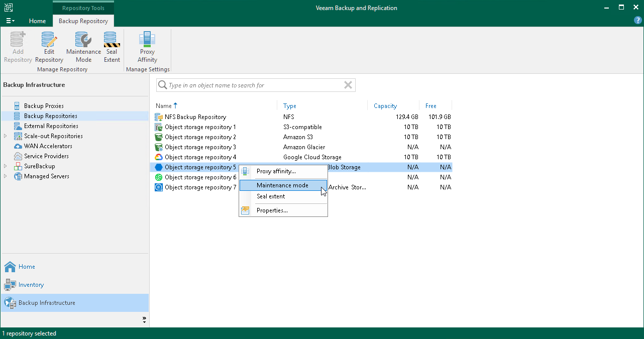Image resolution: width=644 pixels, height=339 pixels.
Task: Click the Google Cloud Storage type cell
Action: point(312,157)
